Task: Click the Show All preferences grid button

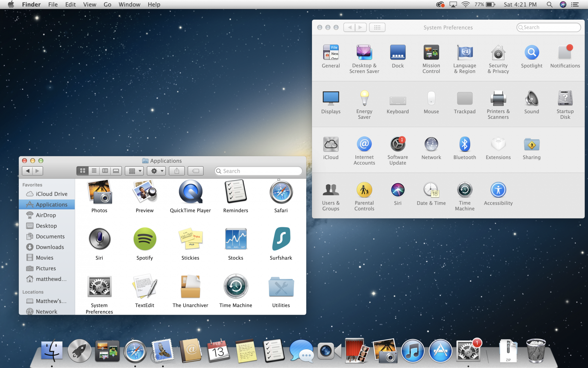Action: coord(377,27)
